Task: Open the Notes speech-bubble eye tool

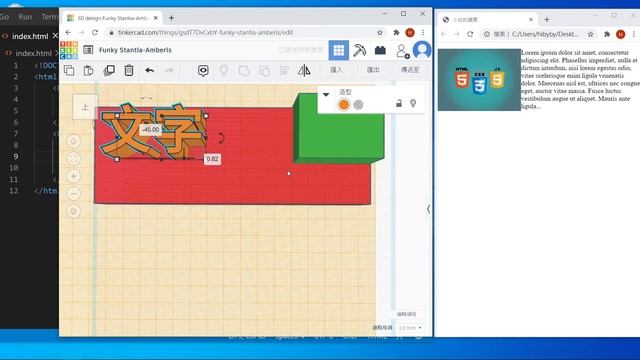Action: click(203, 71)
